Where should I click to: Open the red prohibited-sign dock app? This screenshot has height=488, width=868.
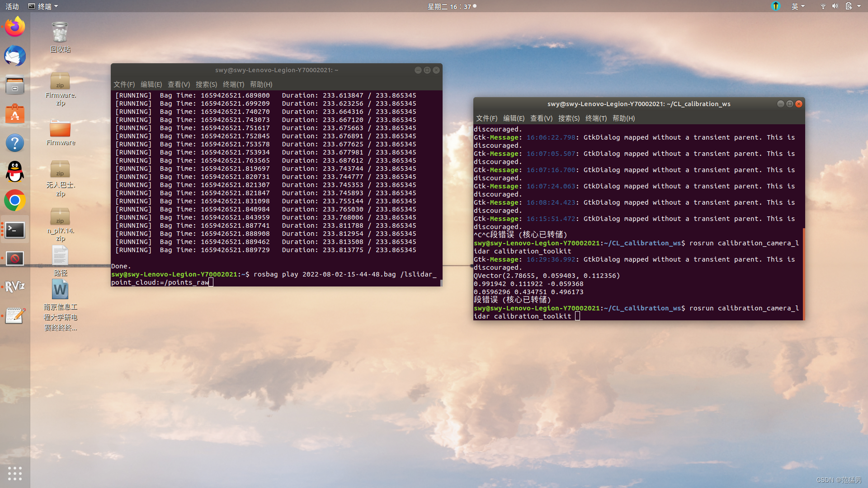[15, 258]
